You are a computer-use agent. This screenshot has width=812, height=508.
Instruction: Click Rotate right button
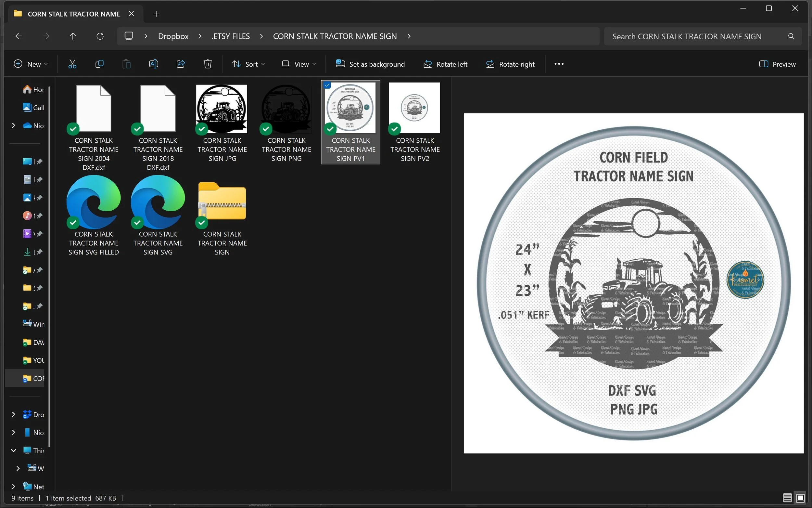pyautogui.click(x=510, y=64)
